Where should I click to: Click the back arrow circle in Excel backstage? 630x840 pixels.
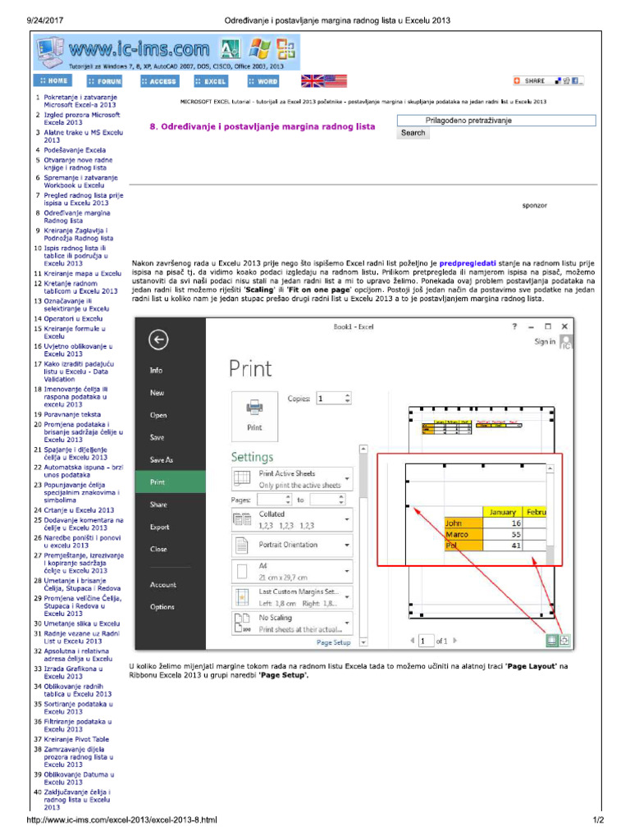pyautogui.click(x=158, y=340)
